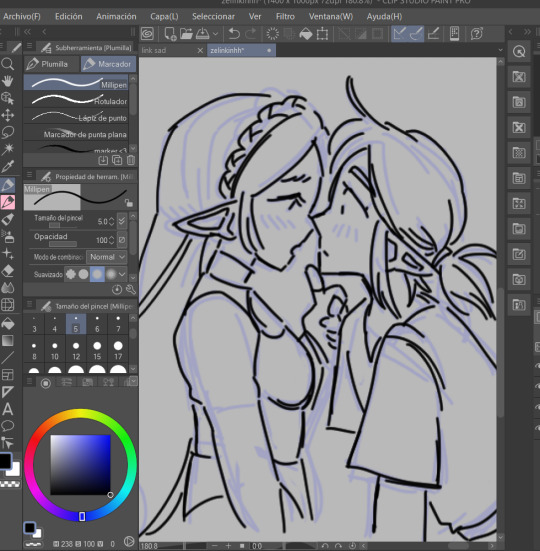This screenshot has height=551, width=540.
Task: Select weak anti-aliasing circle in Suavizado
Action: point(84,274)
